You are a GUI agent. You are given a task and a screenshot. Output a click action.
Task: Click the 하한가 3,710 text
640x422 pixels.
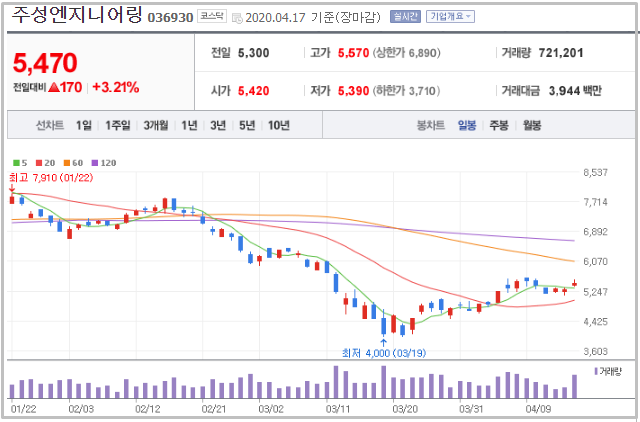(x=407, y=91)
